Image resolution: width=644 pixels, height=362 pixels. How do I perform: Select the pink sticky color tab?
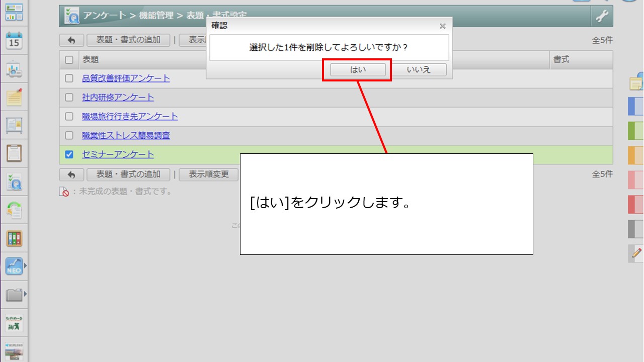click(636, 180)
